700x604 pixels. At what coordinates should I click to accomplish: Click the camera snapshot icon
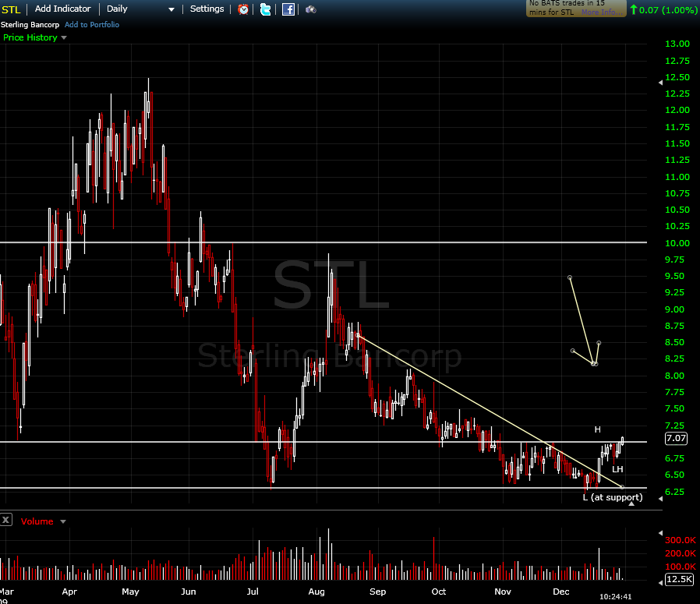pos(311,9)
